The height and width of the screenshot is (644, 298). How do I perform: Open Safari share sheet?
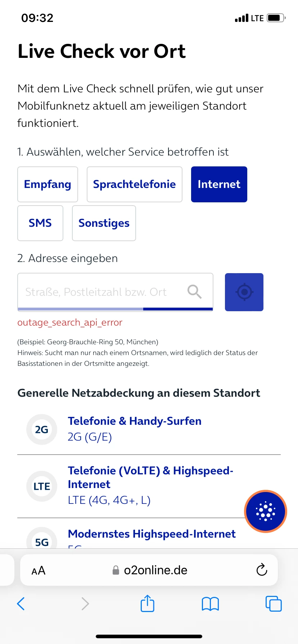coord(147,604)
